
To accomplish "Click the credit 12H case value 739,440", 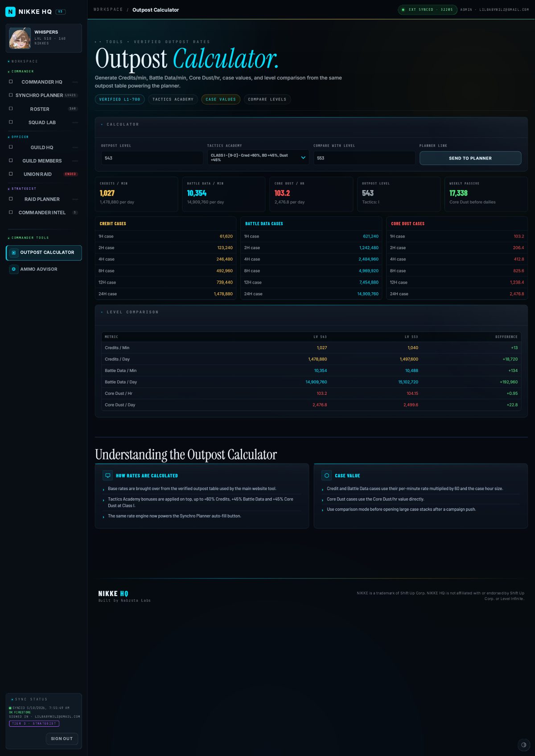I will [224, 282].
